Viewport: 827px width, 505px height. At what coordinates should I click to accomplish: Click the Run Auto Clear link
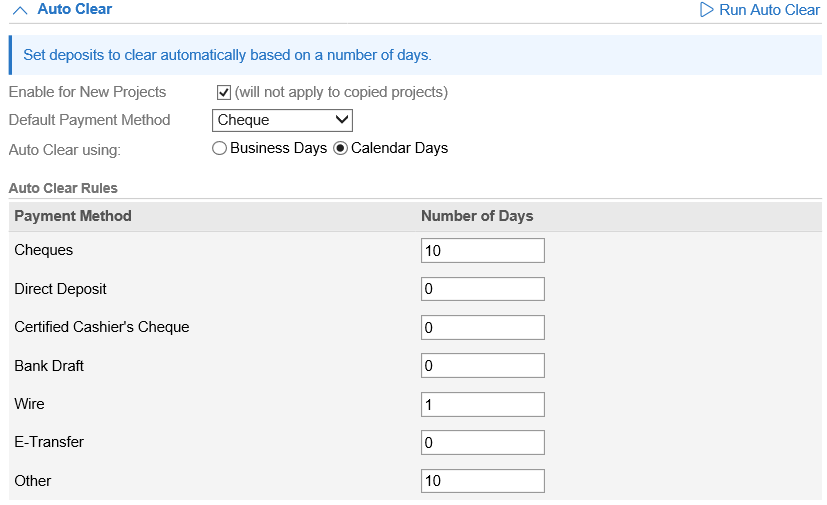(769, 10)
